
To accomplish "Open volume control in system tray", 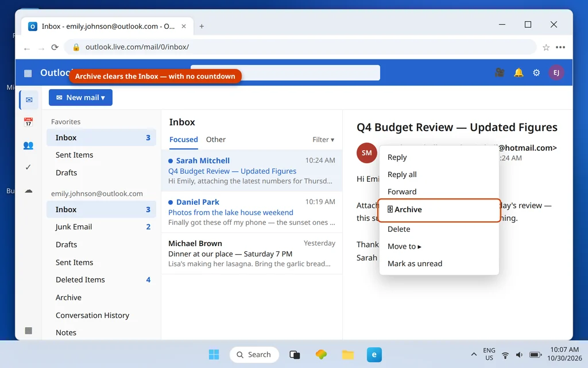I will (x=519, y=355).
